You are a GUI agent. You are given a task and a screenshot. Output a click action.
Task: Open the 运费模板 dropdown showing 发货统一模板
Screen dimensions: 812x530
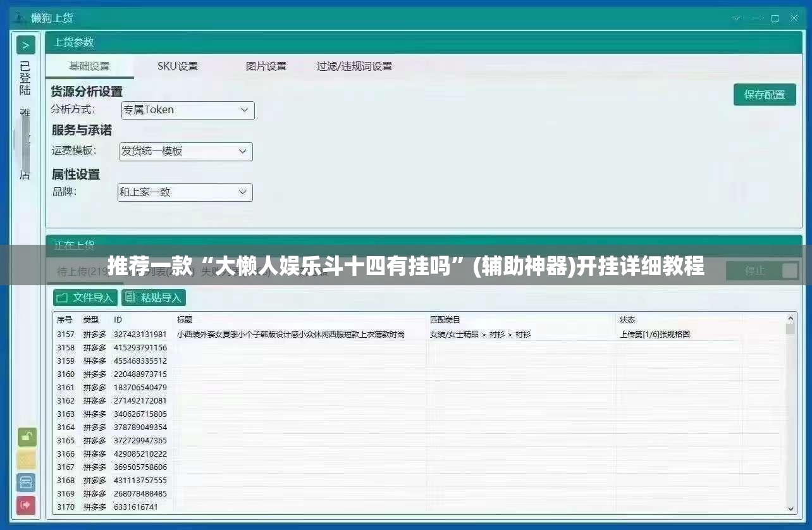point(186,152)
